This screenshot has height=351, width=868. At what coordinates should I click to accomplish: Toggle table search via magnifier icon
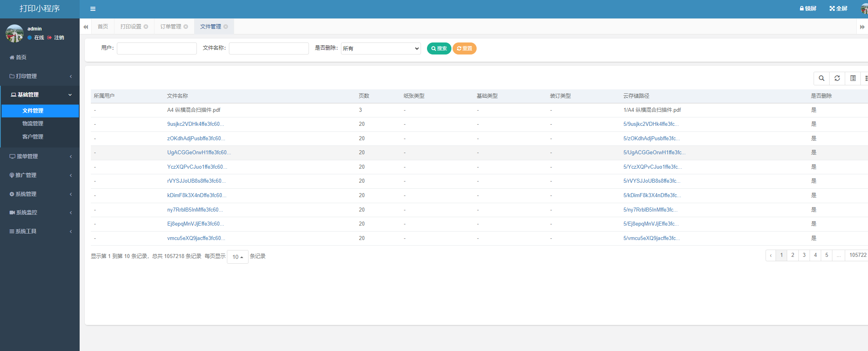click(x=822, y=78)
